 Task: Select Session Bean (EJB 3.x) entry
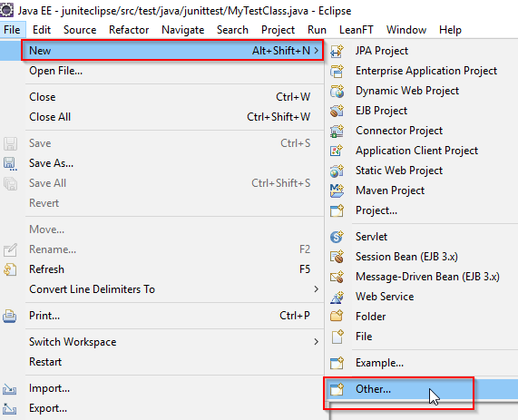[406, 257]
